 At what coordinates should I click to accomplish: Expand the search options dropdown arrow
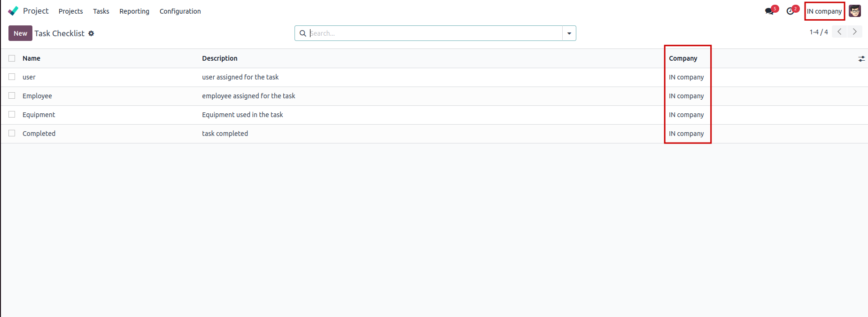569,33
